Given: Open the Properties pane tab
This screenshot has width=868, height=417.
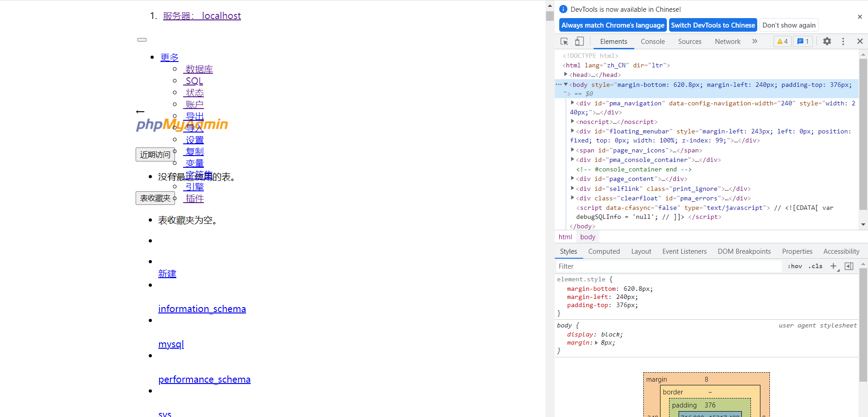Looking at the screenshot, I should pos(797,251).
